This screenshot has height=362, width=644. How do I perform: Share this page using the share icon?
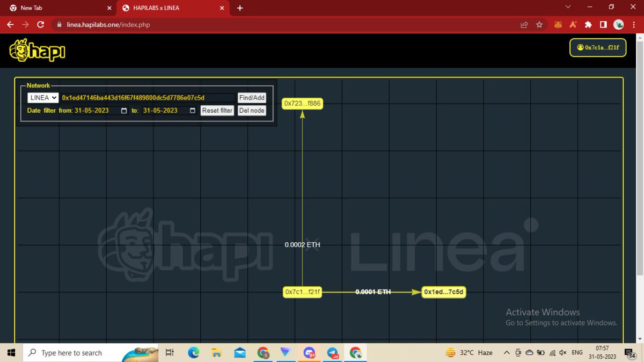pos(524,25)
